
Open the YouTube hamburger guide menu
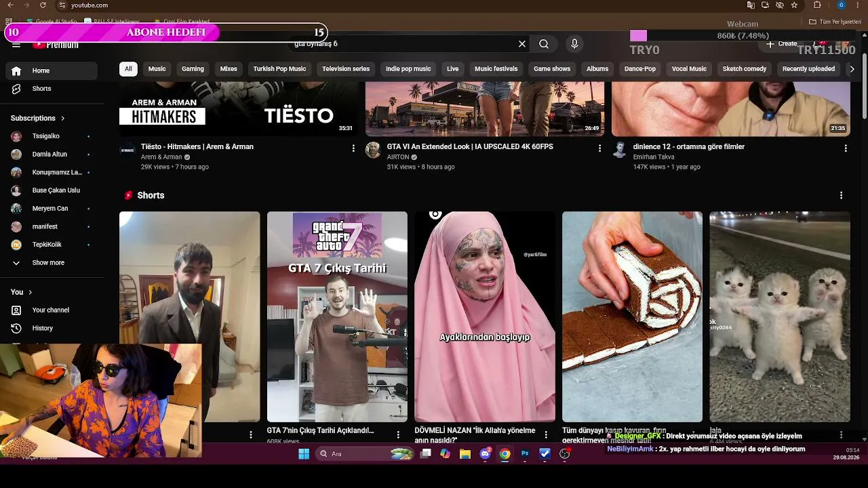coord(16,45)
